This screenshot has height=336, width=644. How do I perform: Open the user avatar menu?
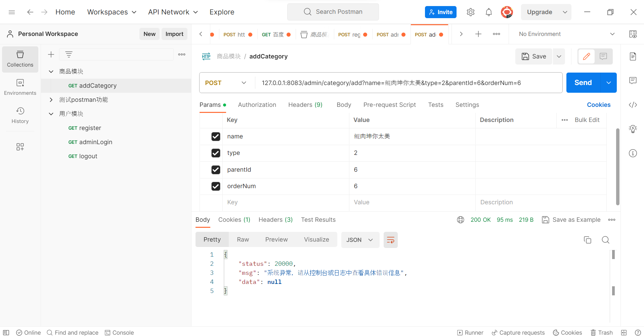click(507, 12)
